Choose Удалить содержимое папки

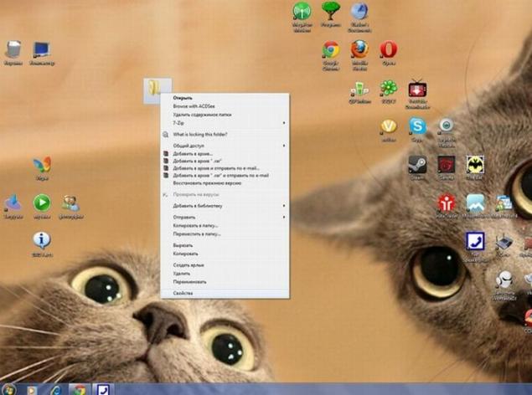tap(225, 115)
